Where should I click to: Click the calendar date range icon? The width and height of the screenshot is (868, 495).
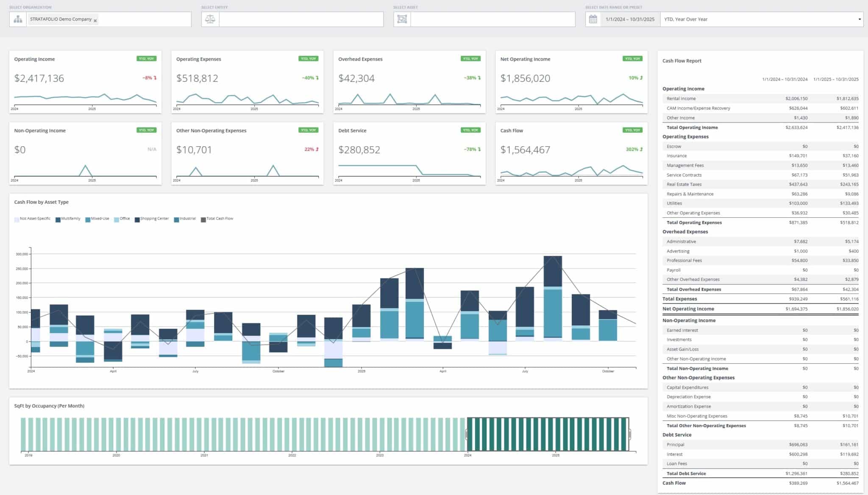pos(593,19)
